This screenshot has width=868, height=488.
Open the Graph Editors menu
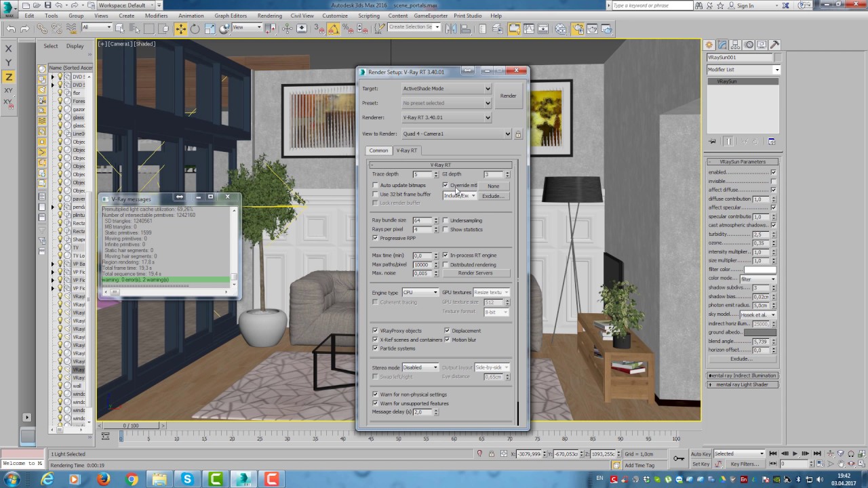pyautogui.click(x=231, y=16)
